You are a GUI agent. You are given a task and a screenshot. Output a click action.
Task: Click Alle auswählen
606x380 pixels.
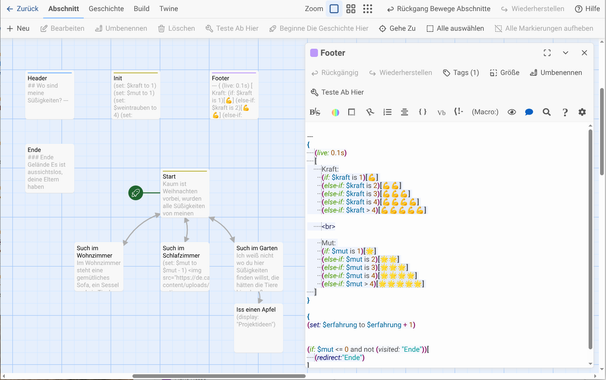click(455, 28)
